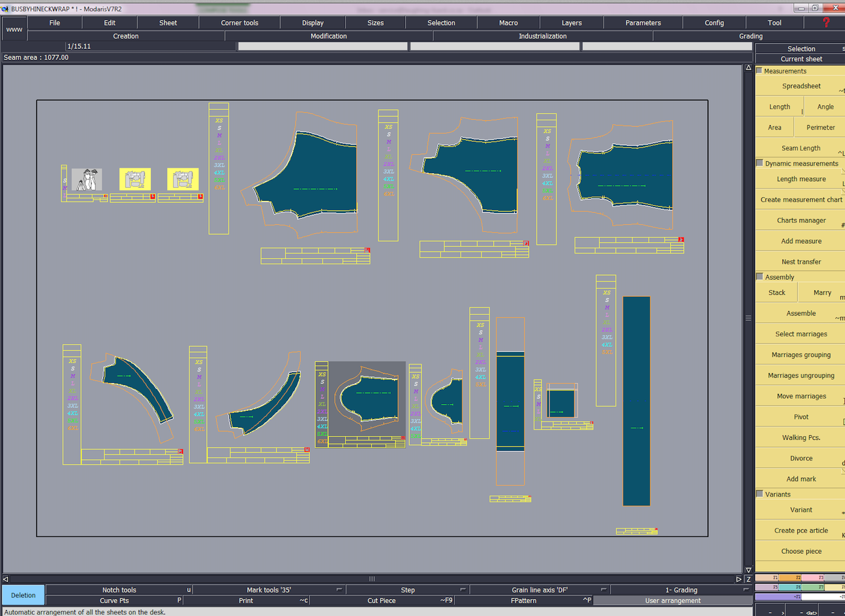Open the Mark tools '35' dropdown
The width and height of the screenshot is (845, 616).
339,590
